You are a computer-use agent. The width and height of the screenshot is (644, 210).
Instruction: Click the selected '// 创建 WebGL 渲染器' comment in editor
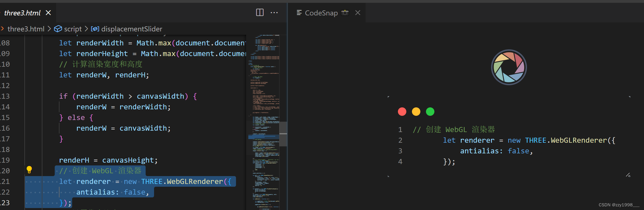(100, 171)
